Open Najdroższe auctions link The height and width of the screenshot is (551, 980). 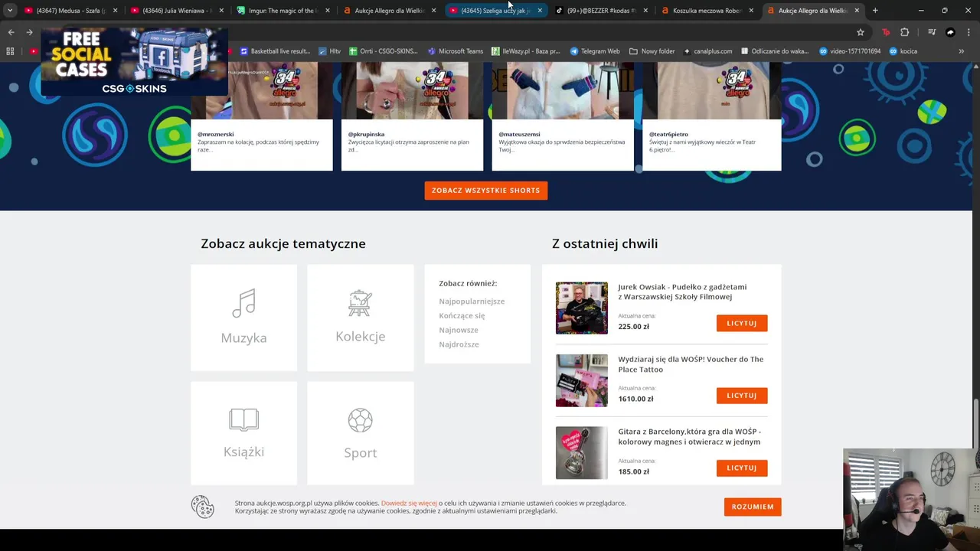[x=459, y=344]
